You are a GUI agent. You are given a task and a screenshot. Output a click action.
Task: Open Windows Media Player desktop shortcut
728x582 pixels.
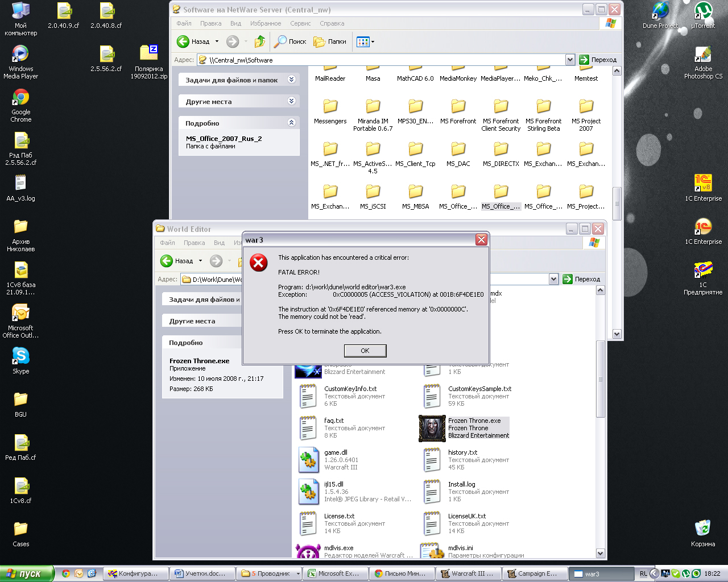click(x=21, y=62)
